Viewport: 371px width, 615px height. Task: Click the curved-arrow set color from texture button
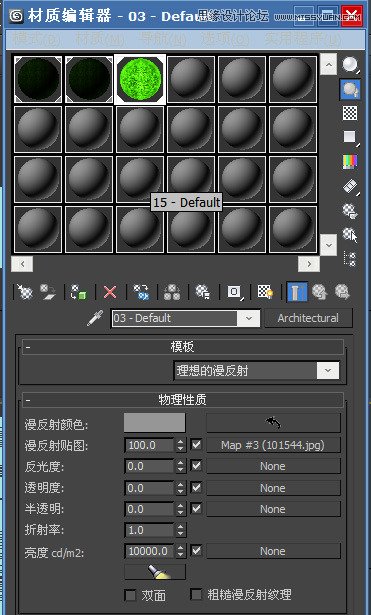point(273,423)
